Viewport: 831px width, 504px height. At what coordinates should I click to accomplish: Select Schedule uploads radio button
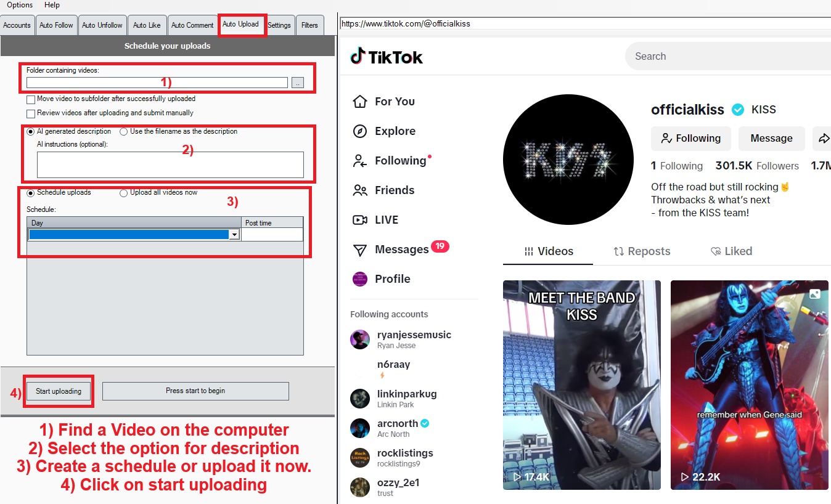click(x=31, y=192)
